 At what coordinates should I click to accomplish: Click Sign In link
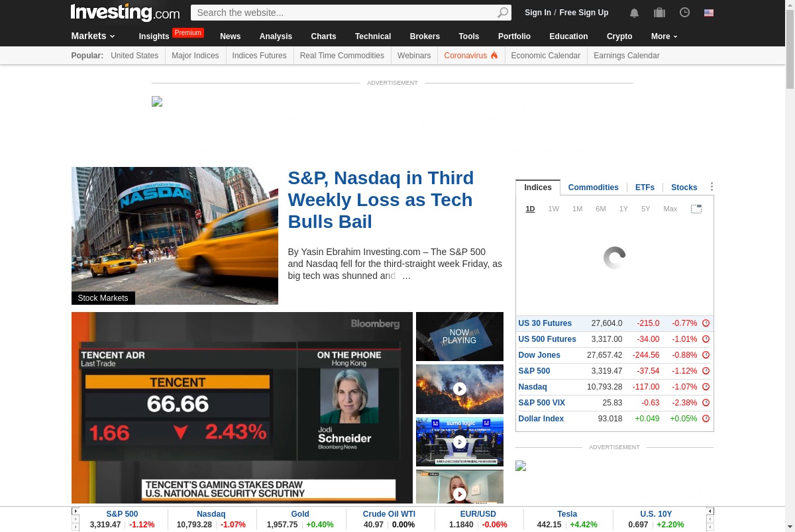(x=538, y=13)
